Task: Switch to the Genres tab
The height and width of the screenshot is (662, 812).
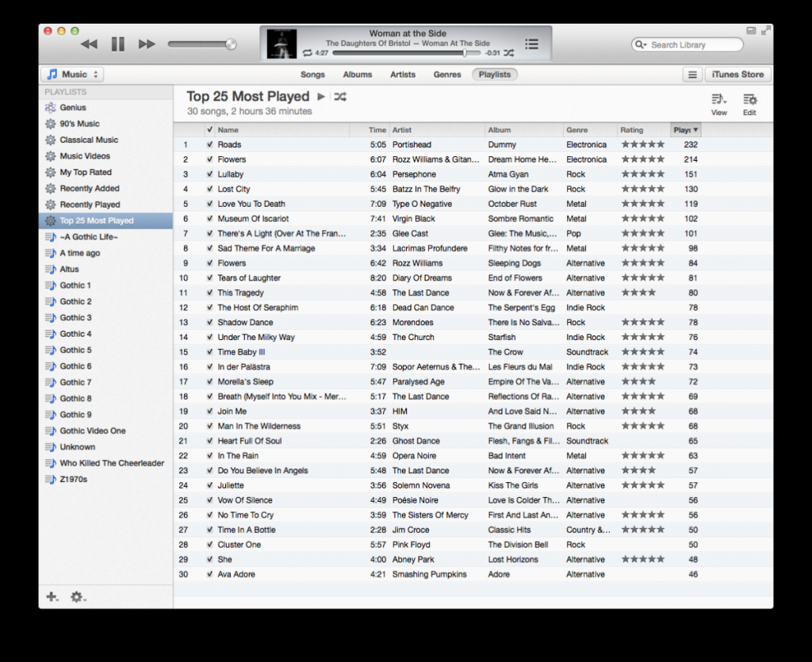Action: [x=447, y=75]
